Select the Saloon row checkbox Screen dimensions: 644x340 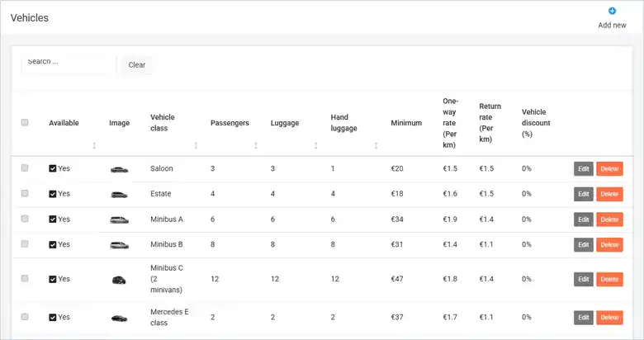[25, 168]
